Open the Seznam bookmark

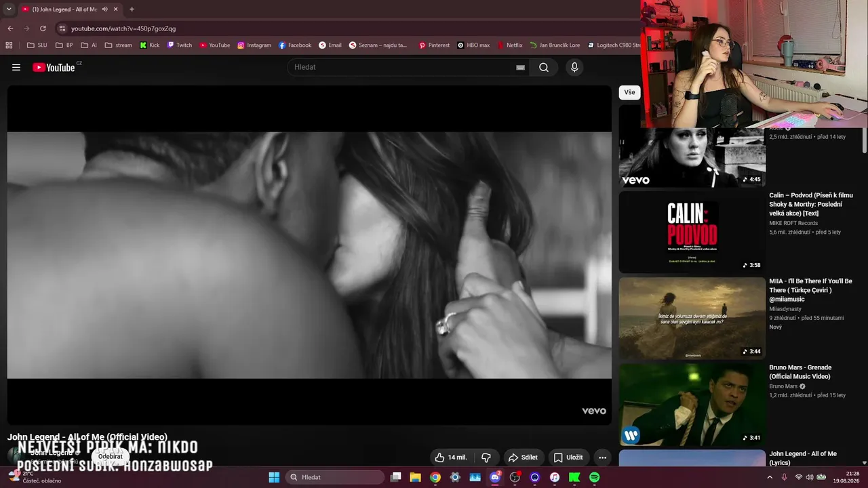click(378, 45)
